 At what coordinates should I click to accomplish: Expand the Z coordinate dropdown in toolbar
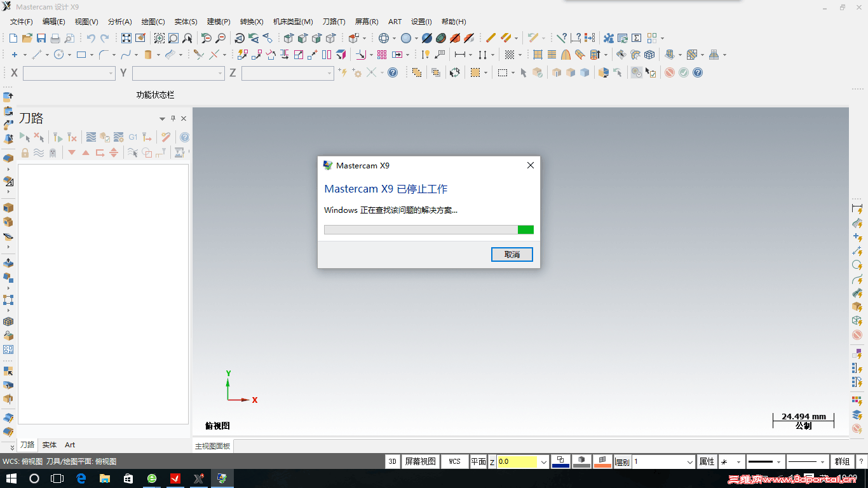(330, 74)
